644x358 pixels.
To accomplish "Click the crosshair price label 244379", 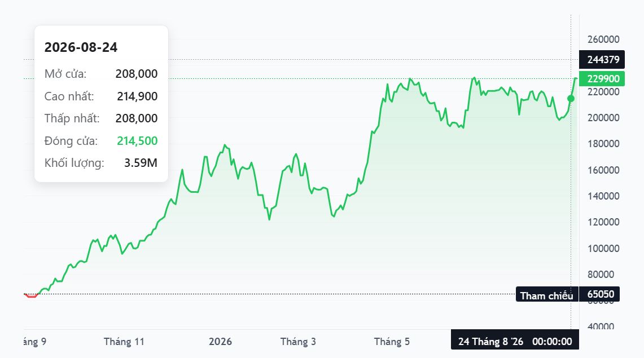I will coord(602,59).
